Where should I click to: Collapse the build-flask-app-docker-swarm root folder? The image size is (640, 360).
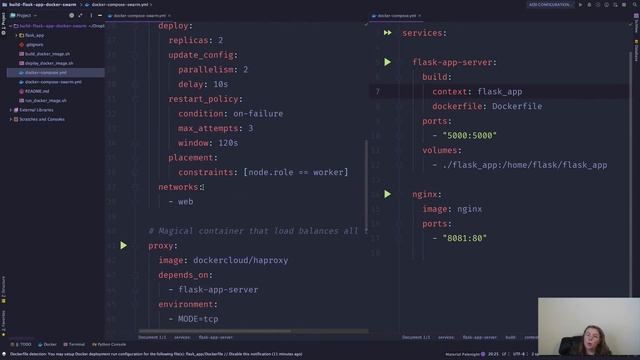coord(11,26)
